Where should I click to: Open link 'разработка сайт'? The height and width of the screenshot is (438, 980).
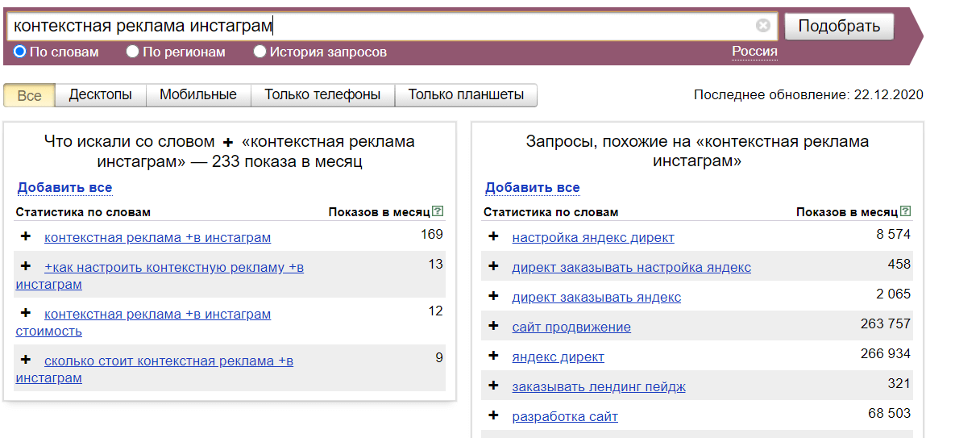coord(565,416)
